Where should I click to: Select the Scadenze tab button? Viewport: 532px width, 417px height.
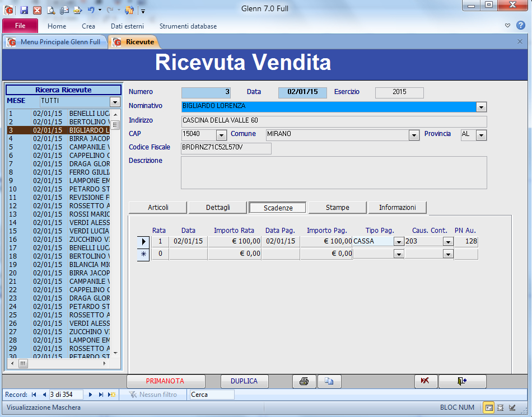point(278,208)
